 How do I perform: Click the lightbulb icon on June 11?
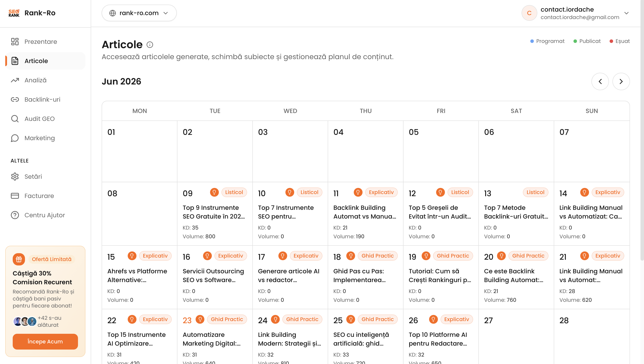point(358,192)
